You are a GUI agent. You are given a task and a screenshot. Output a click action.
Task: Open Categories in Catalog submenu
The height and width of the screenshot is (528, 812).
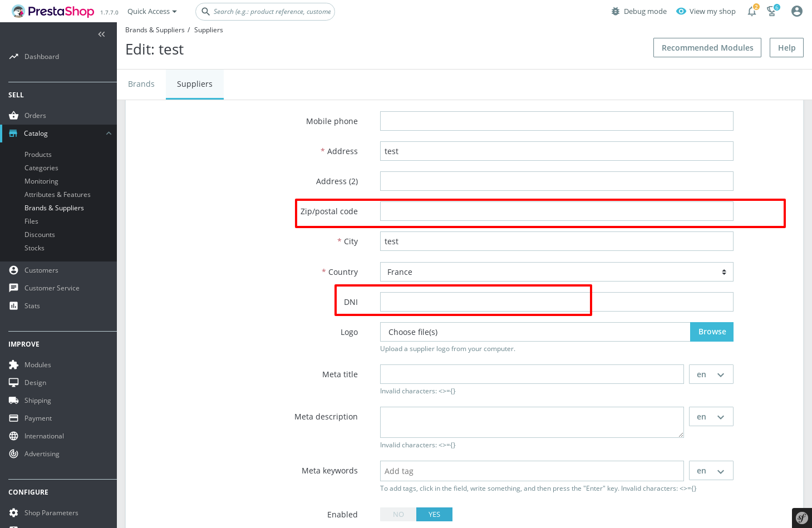click(x=41, y=168)
